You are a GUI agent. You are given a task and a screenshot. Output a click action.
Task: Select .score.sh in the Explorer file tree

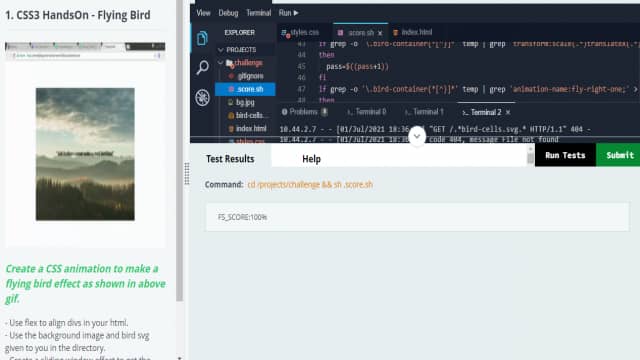[246, 89]
